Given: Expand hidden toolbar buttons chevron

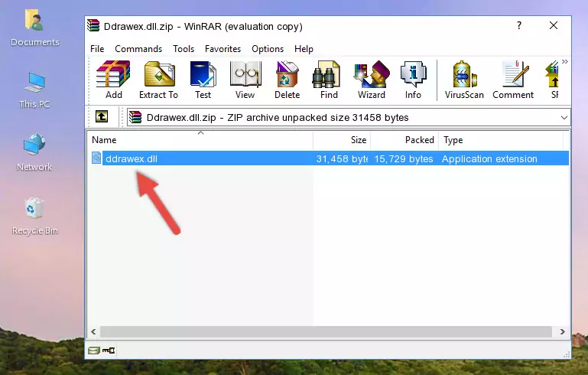Looking at the screenshot, I should click(x=565, y=61).
